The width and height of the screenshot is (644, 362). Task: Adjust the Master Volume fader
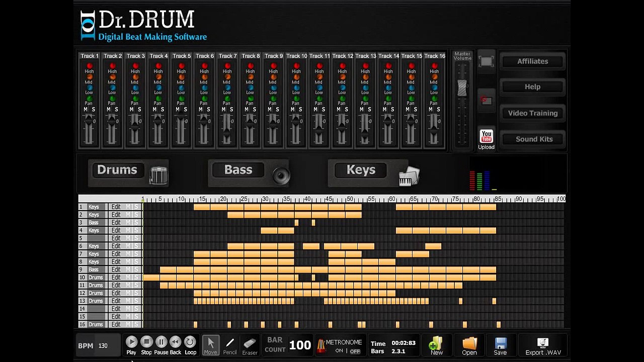[462, 87]
